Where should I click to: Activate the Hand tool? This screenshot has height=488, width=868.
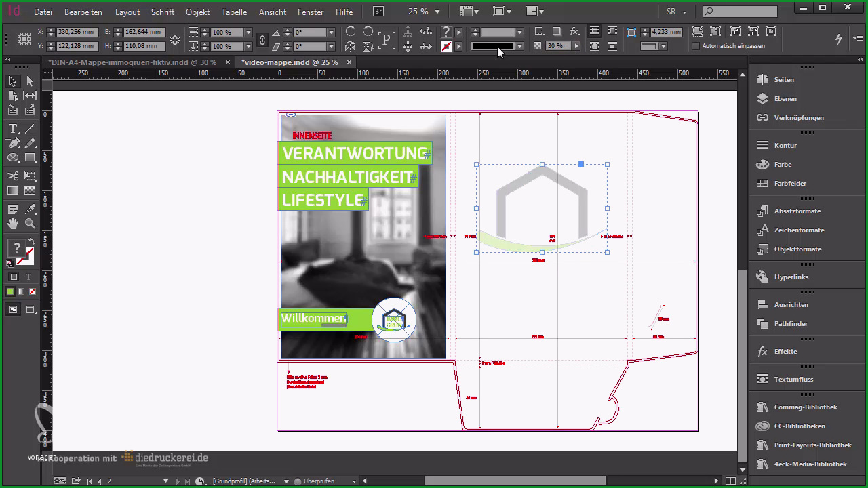click(13, 224)
